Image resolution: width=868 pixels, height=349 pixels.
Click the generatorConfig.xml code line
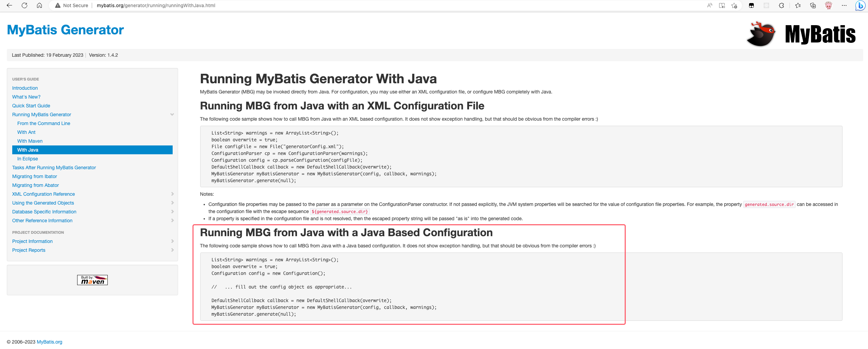(277, 146)
